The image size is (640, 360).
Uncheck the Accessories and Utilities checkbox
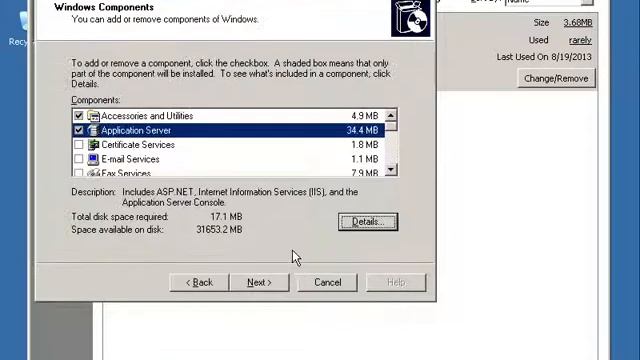pos(78,116)
